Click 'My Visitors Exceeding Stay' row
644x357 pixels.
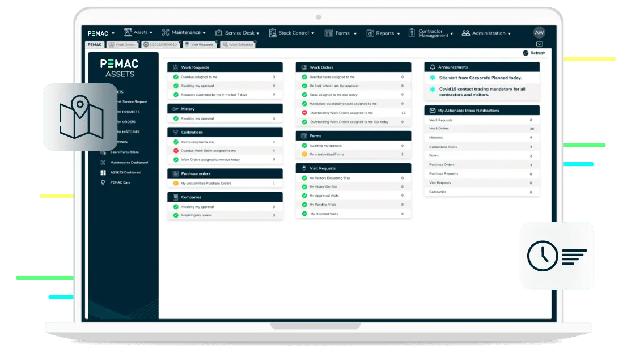click(x=353, y=178)
